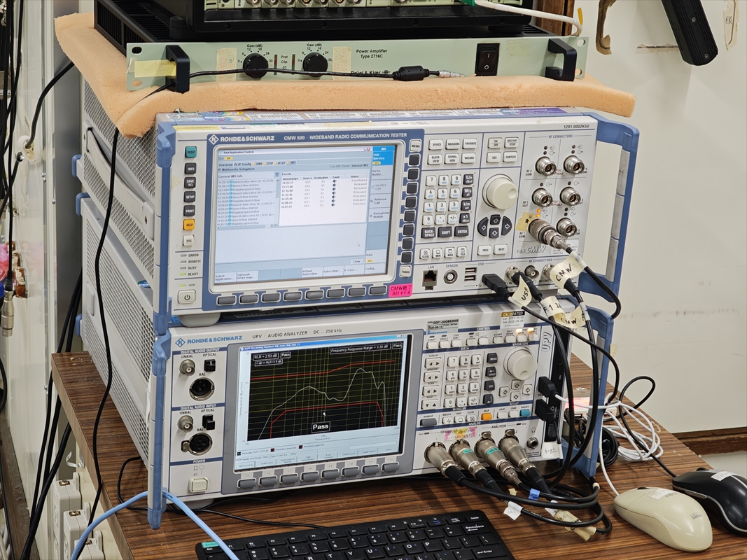This screenshot has width=747, height=560.
Task: Open the Overview tab on the CMW screen
Action: (x=226, y=164)
